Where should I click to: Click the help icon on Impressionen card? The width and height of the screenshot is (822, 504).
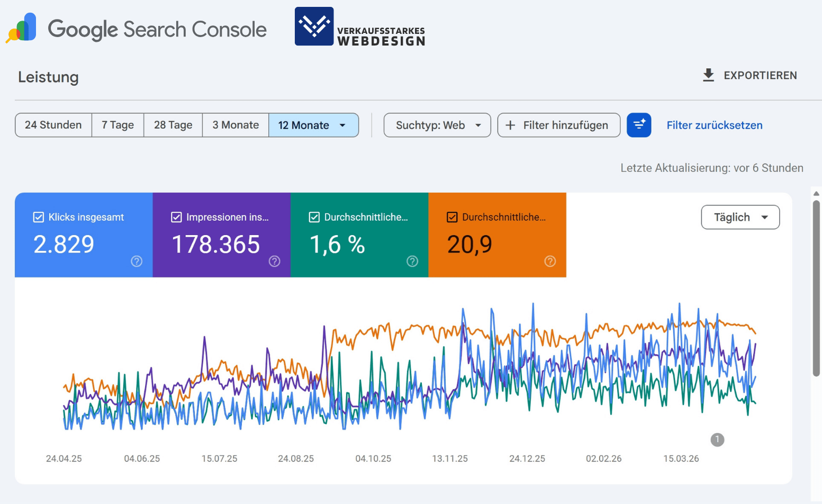click(x=274, y=261)
